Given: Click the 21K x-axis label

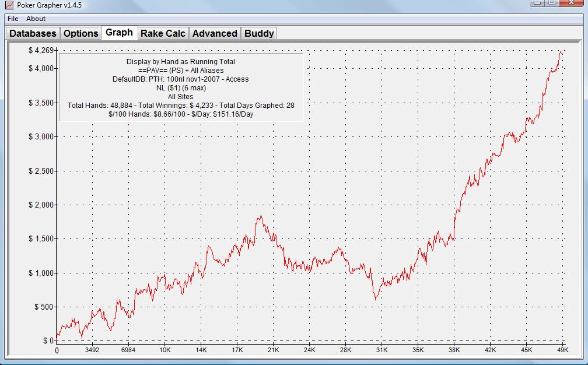Looking at the screenshot, I should pyautogui.click(x=273, y=350).
